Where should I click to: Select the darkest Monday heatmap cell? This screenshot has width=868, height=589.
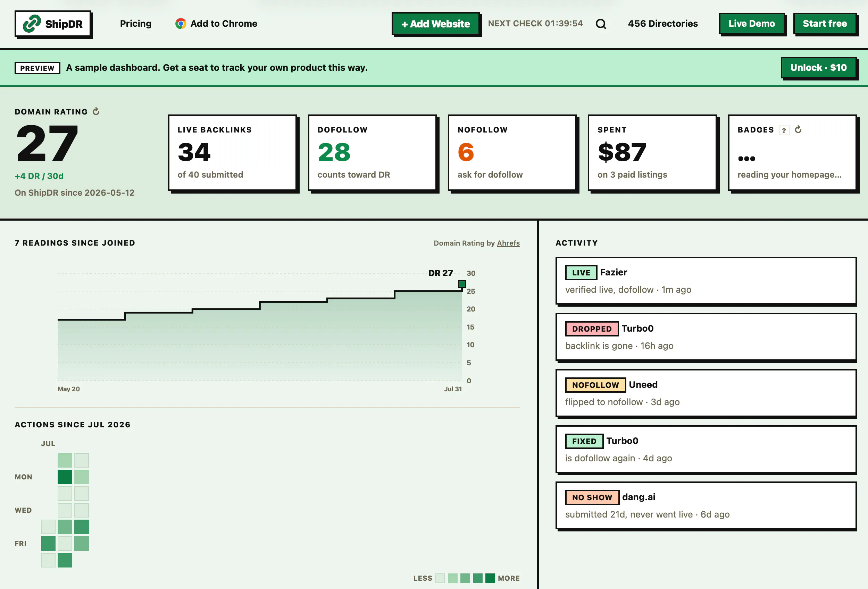(x=65, y=477)
